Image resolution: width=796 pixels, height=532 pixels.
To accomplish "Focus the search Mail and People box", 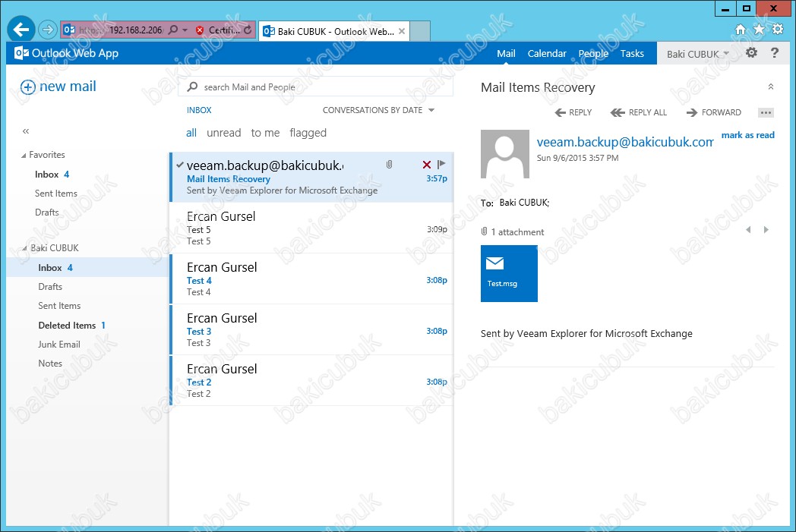I will 315,87.
